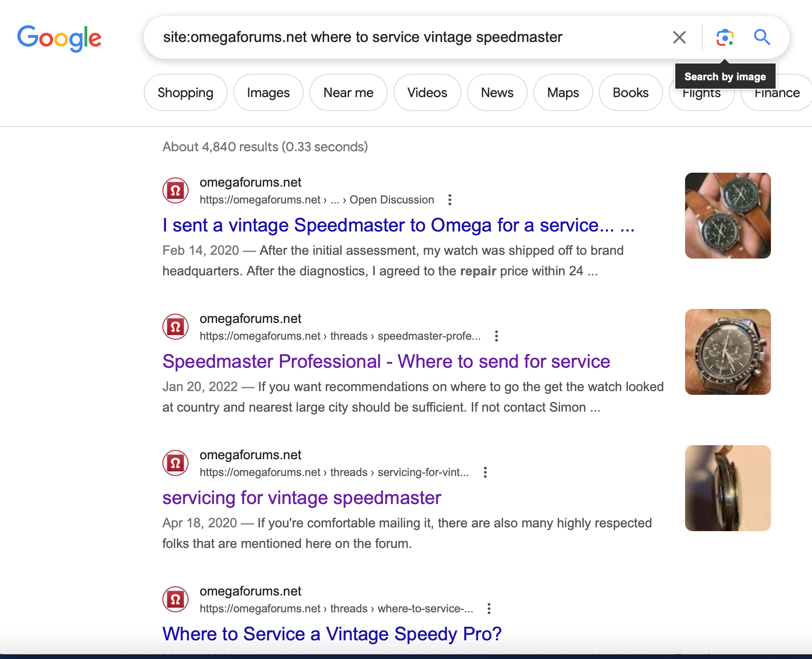Open Search by image camera icon
The width and height of the screenshot is (812, 659).
pyautogui.click(x=725, y=37)
